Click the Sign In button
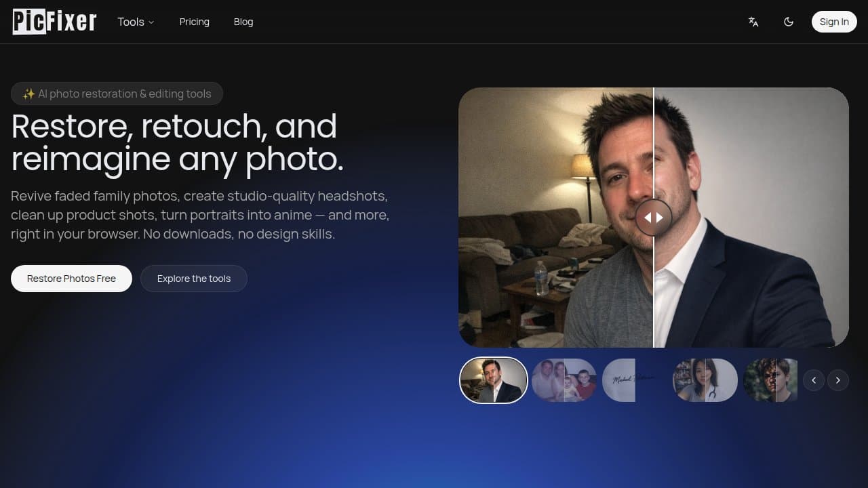This screenshot has width=868, height=488. point(834,22)
